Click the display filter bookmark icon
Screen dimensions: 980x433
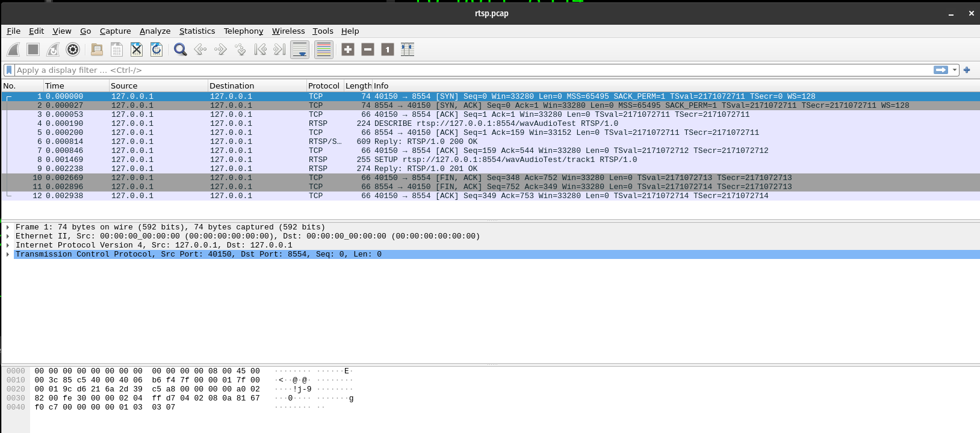pyautogui.click(x=9, y=70)
